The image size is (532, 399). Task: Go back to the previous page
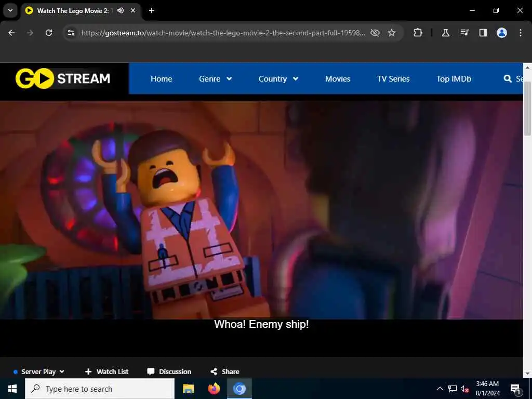tap(11, 33)
